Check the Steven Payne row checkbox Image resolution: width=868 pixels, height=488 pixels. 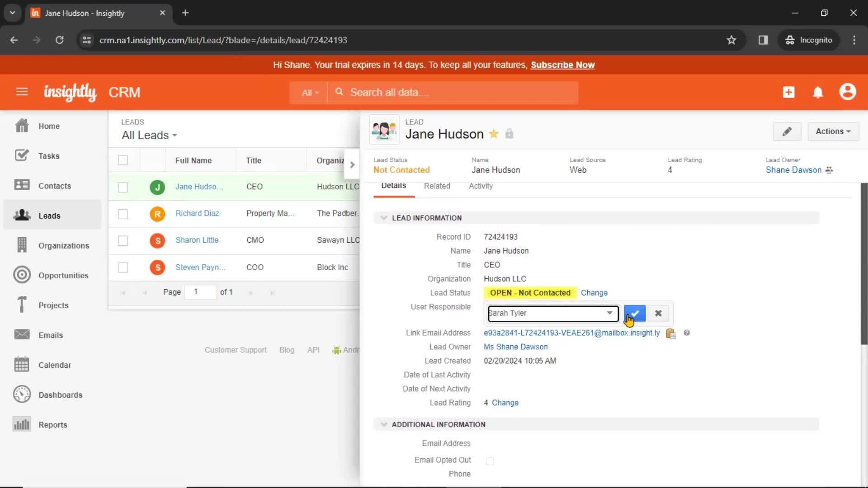(x=123, y=267)
